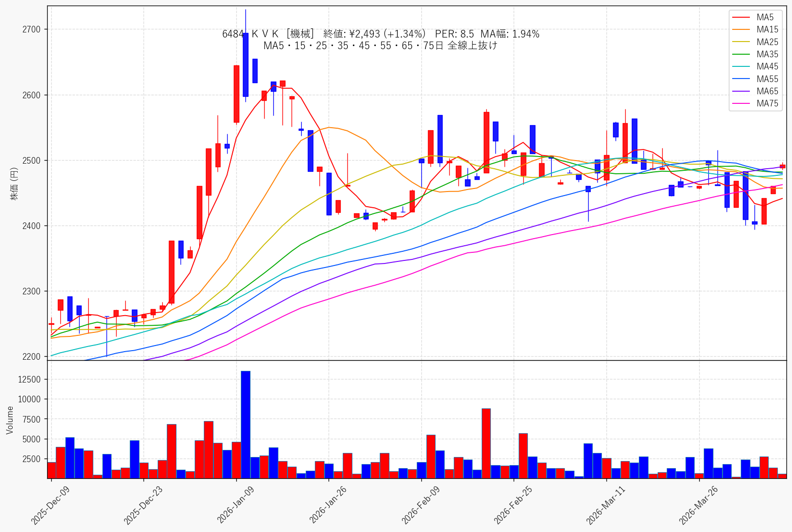Click the 2025-Dec-23 date axis label
This screenshot has width=792, height=532.
coord(143,505)
